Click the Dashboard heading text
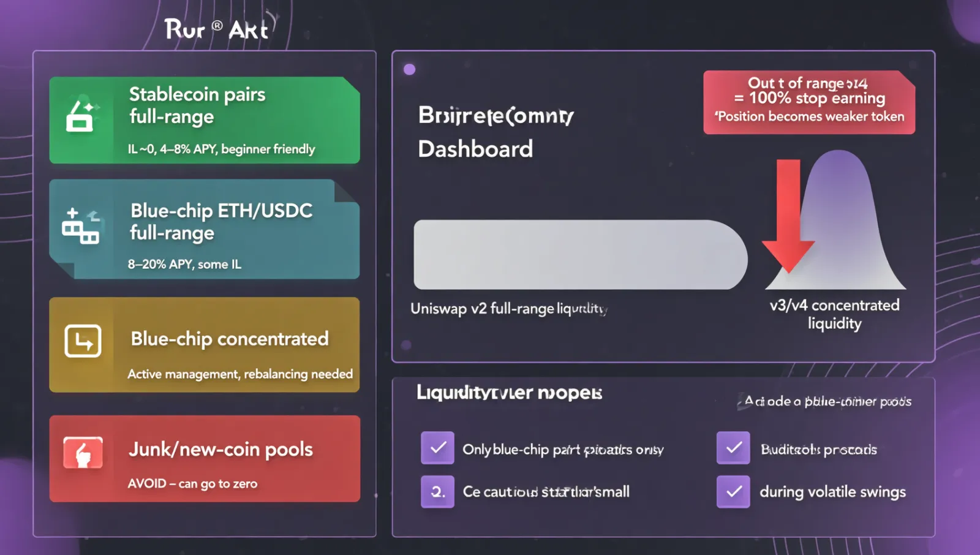 475,149
